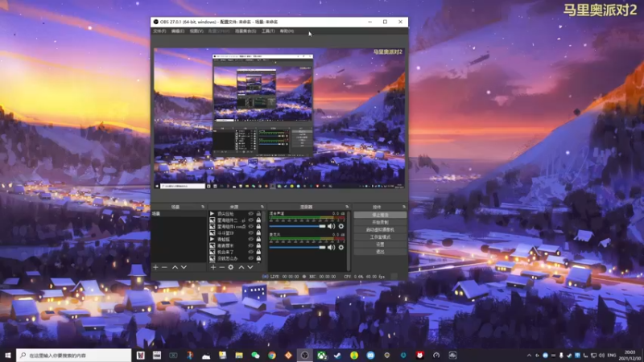Viewport: 644px width, 362px height.
Task: Click ENG input language in system tray
Action: [612, 356]
